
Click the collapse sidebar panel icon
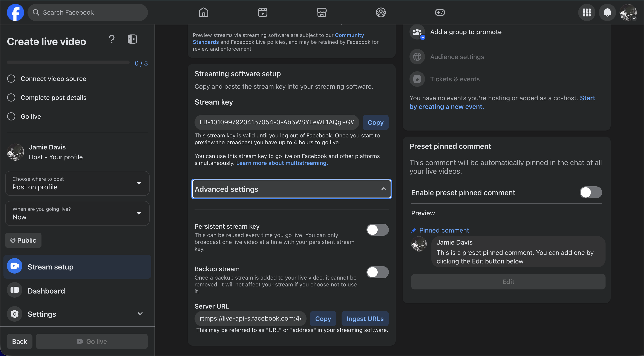tap(132, 39)
